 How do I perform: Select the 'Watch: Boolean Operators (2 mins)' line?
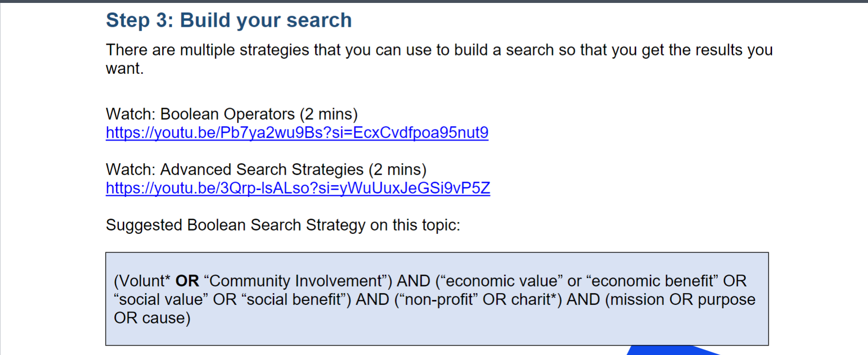click(x=232, y=114)
